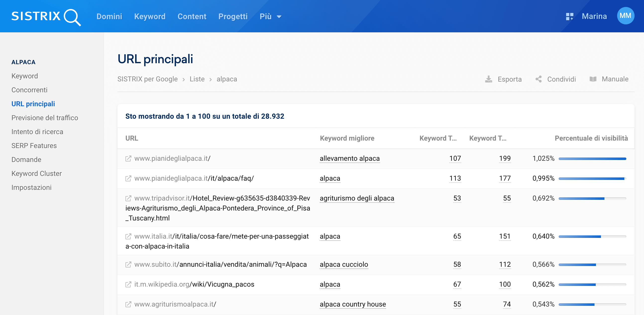Image resolution: width=644 pixels, height=315 pixels.
Task: Sort by Percentuale di visibilità column header
Action: (591, 138)
